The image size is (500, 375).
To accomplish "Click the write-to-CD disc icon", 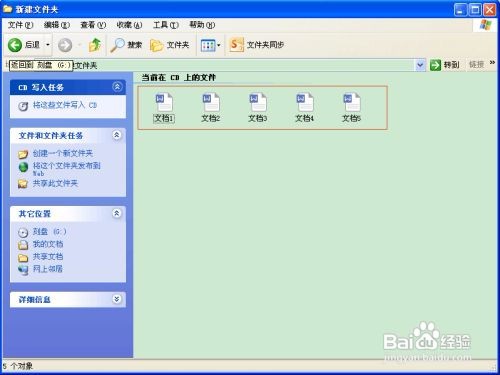I will point(23,106).
